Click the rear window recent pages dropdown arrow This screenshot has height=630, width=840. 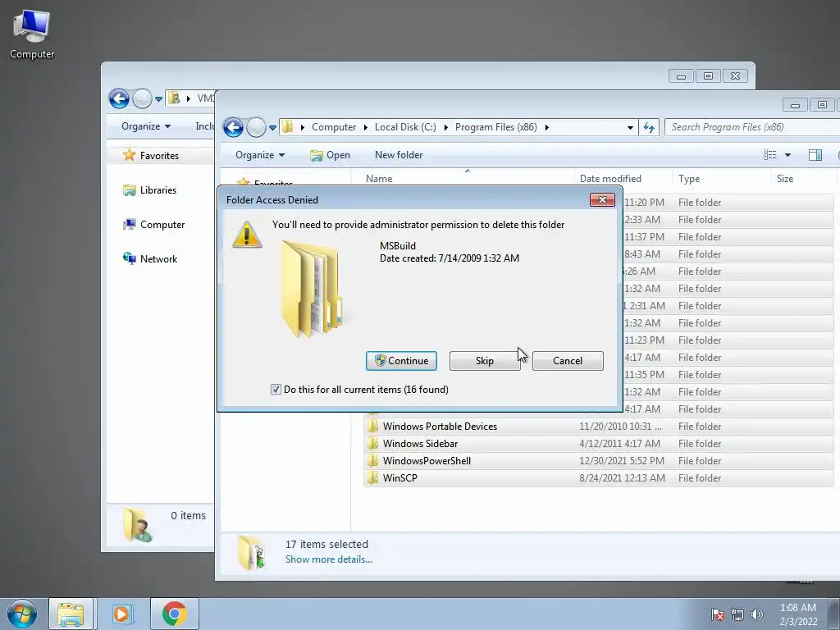point(158,99)
